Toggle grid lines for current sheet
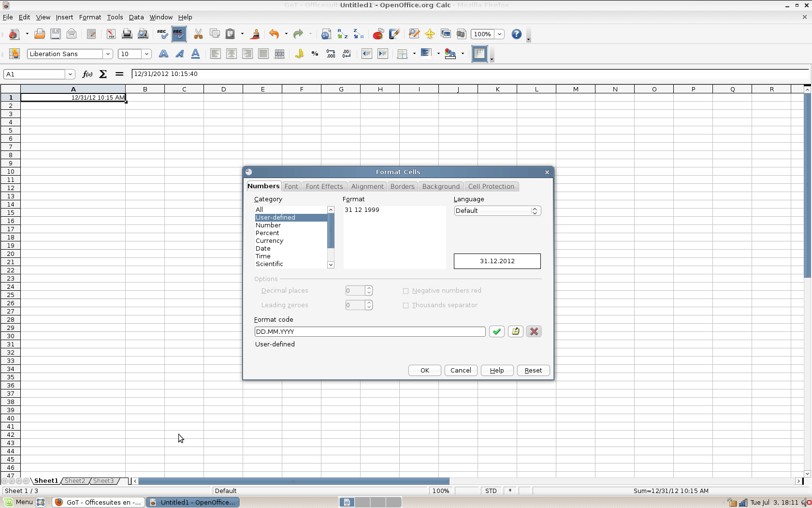Viewport: 812px width, 508px height. pyautogui.click(x=479, y=54)
